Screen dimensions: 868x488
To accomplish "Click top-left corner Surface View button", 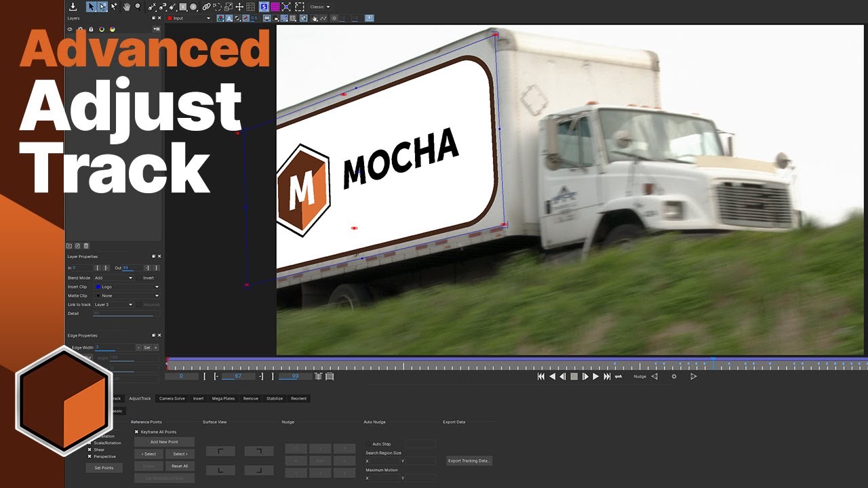I will click(220, 451).
